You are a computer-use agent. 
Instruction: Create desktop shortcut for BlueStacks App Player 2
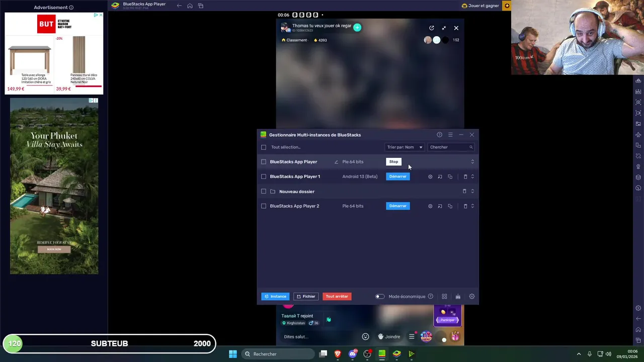pyautogui.click(x=440, y=206)
